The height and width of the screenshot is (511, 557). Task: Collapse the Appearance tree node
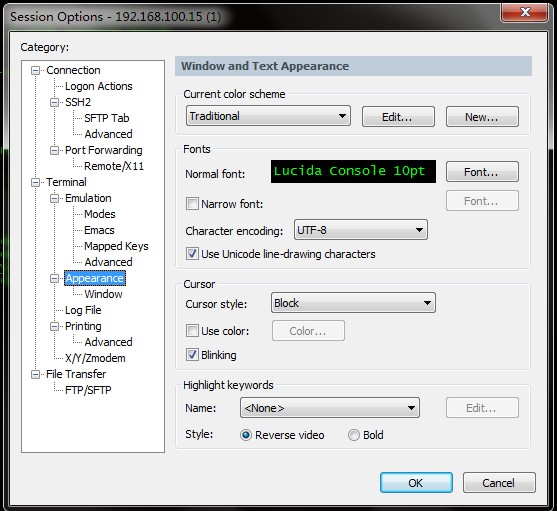(54, 278)
